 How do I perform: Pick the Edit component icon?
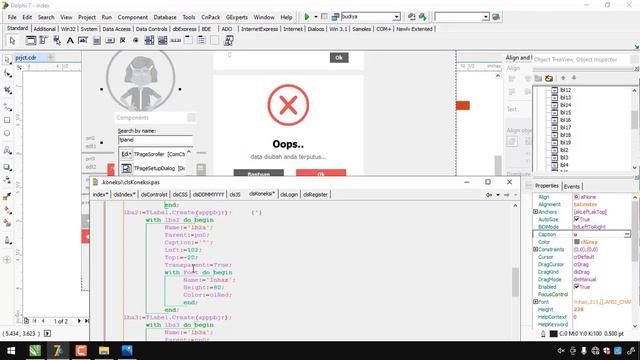pos(83,40)
